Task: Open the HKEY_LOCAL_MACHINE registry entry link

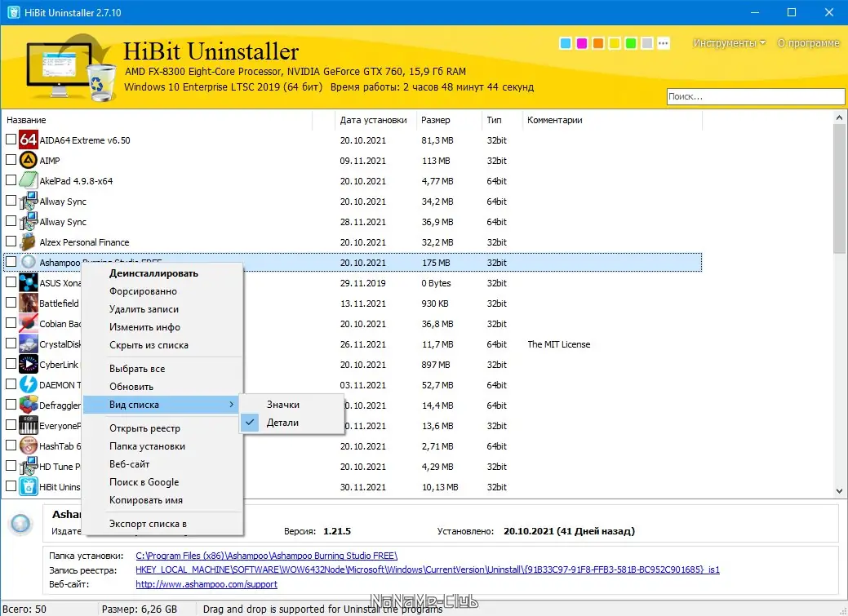Action: pos(427,569)
